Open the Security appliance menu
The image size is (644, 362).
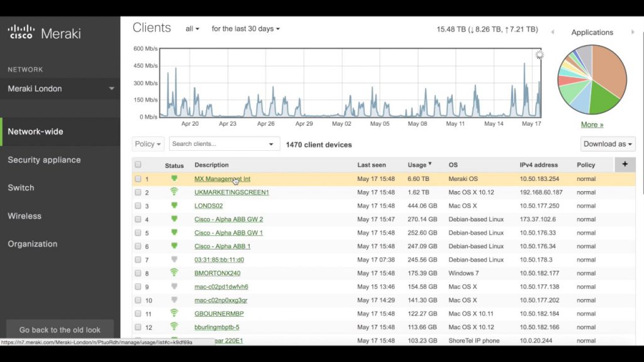tap(45, 160)
